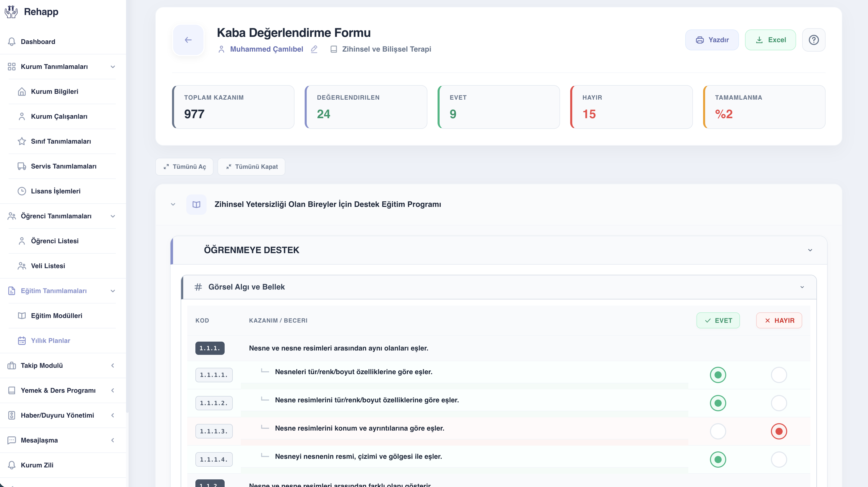Collapse the ÖĞRENMEYE DESTEK section chevron

point(810,250)
